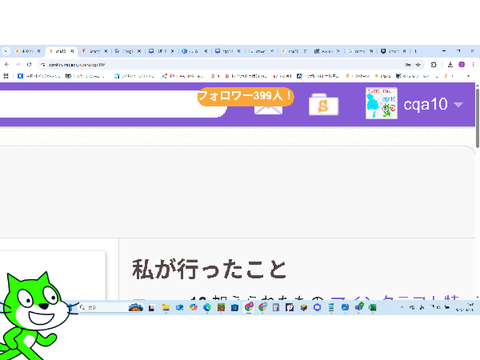Open the Chrome extensions puzzle icon
This screenshot has width=480, height=360.
point(434,65)
